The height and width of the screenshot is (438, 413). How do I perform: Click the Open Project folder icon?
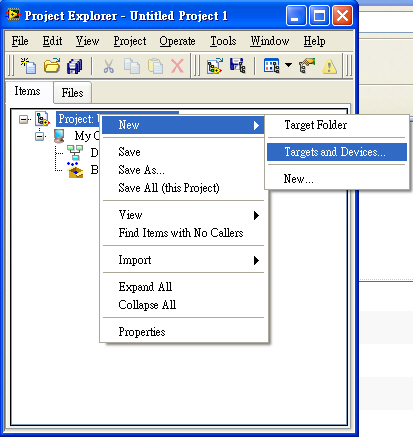coord(52,66)
